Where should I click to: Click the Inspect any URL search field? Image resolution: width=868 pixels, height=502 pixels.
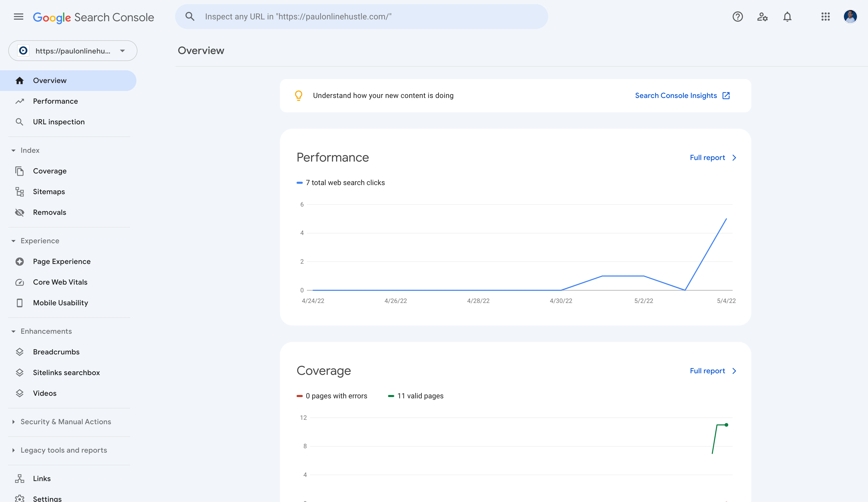pyautogui.click(x=362, y=17)
